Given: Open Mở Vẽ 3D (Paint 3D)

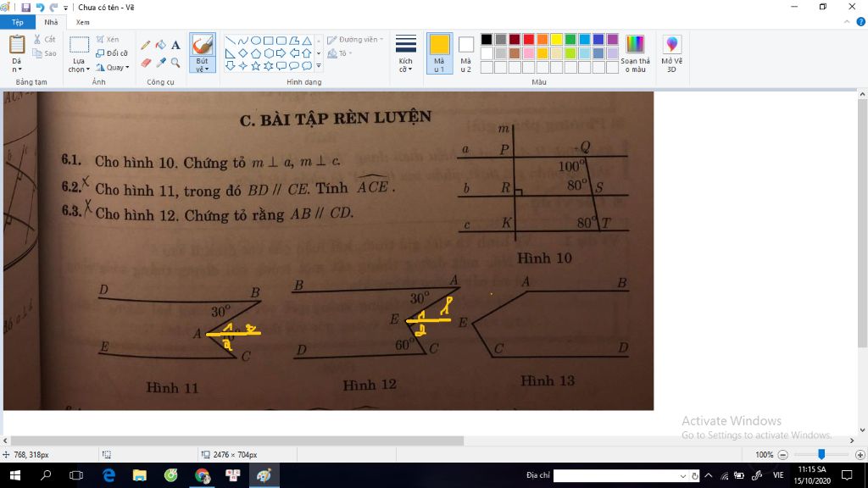Looking at the screenshot, I should 671,53.
